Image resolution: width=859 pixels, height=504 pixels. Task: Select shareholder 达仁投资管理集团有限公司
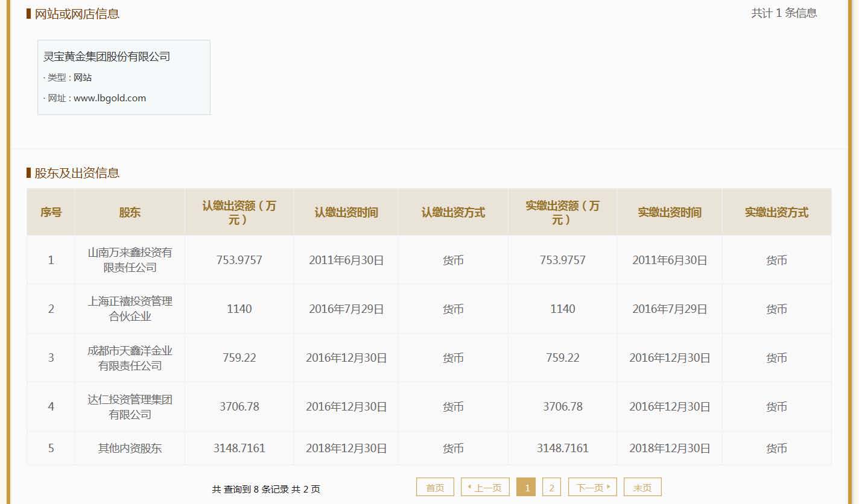click(130, 407)
